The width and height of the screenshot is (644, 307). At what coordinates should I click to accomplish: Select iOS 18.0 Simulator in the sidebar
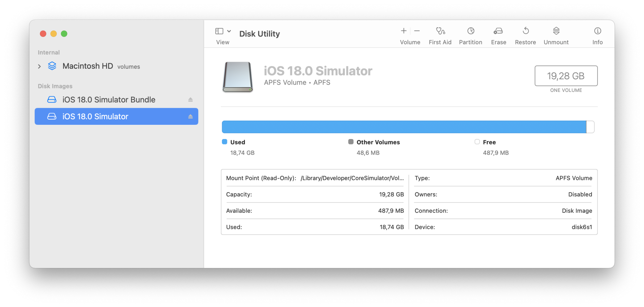pos(116,116)
